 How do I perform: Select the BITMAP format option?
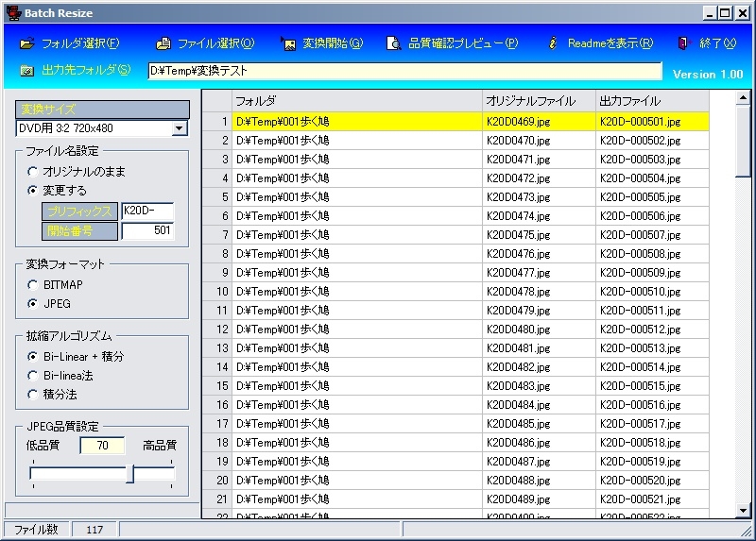pos(34,284)
